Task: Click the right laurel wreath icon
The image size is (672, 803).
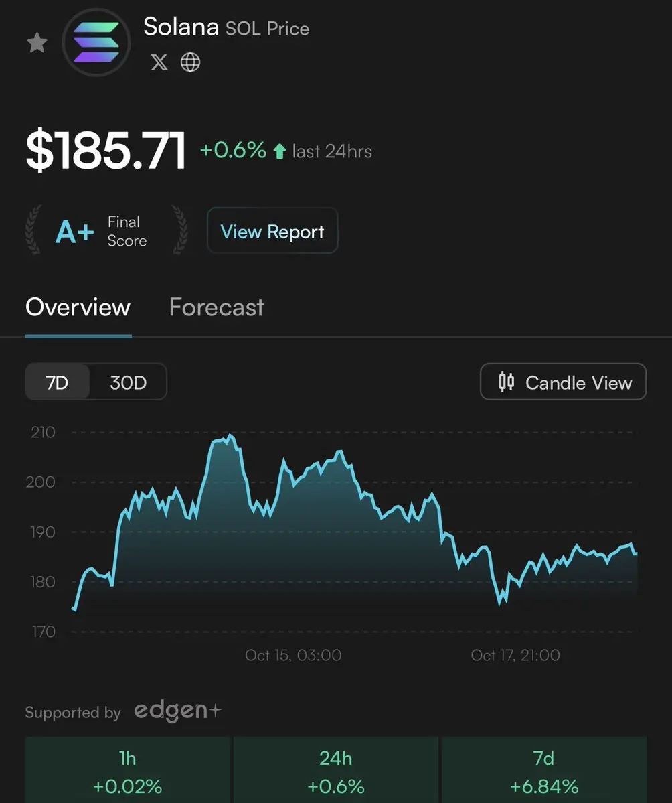Action: 179,230
